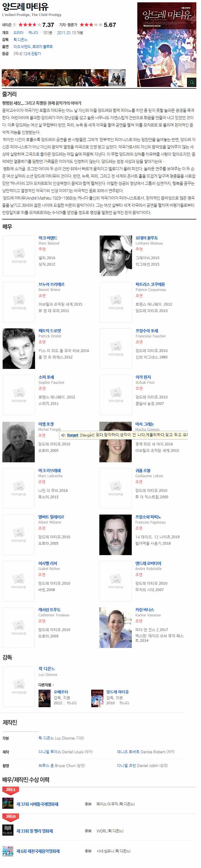Click the netizen rating help question-mark icon
The image size is (201, 868).
(x=14, y=25)
